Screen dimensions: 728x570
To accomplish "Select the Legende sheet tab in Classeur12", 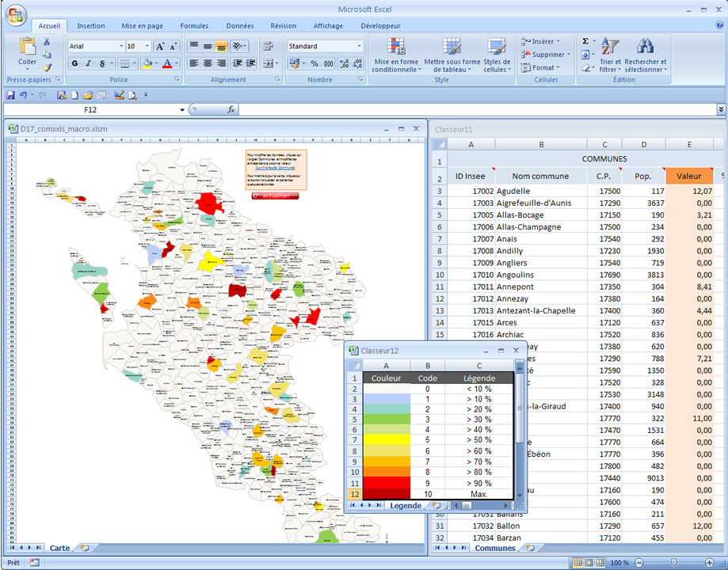I will [406, 506].
